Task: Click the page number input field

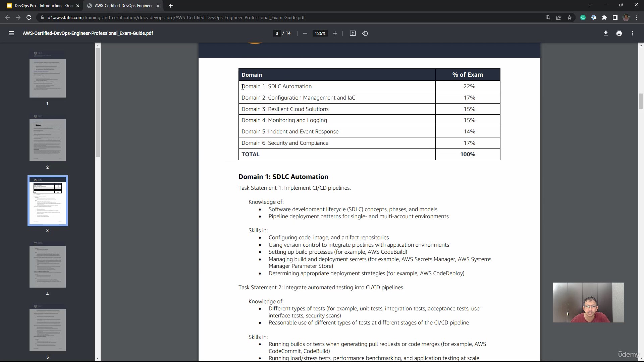Action: 277,33
